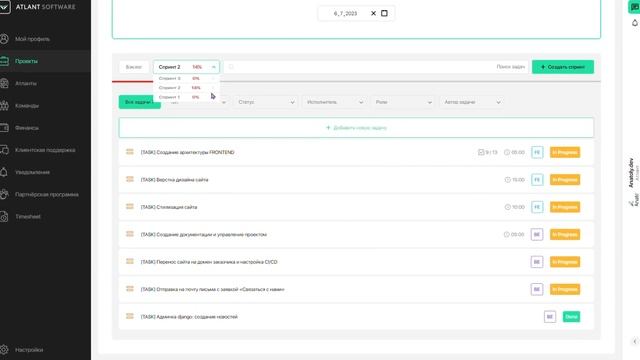Click the Создать спринт button
Viewport: 640px width, 360px height.
[x=563, y=67]
